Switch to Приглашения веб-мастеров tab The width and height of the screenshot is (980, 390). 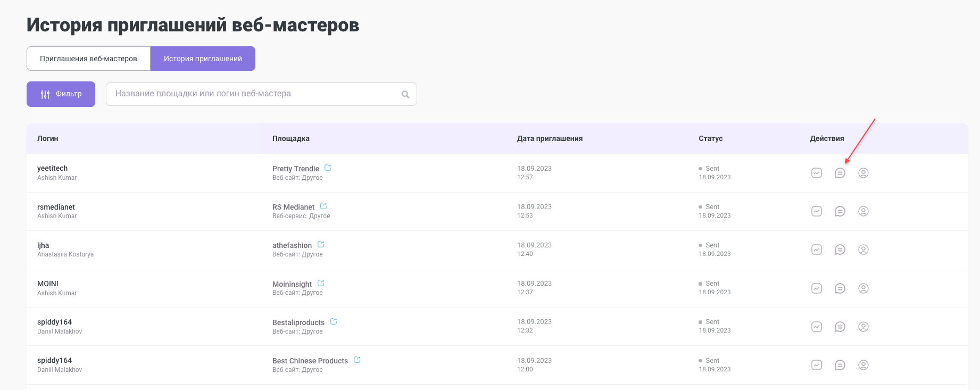point(88,59)
